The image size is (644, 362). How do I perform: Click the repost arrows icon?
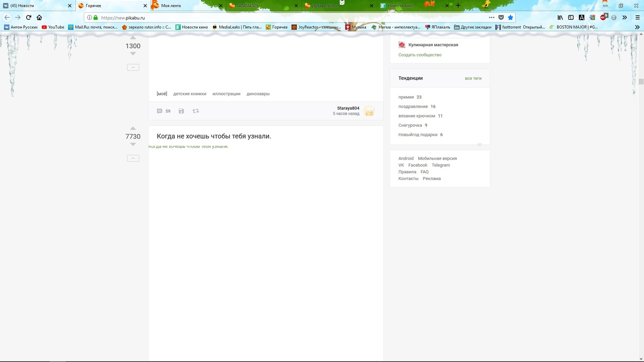pyautogui.click(x=196, y=111)
